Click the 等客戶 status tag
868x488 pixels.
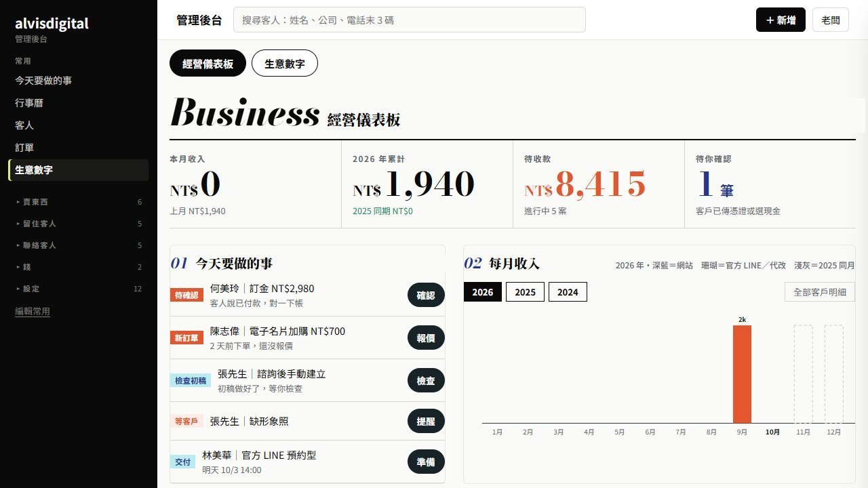(x=186, y=421)
